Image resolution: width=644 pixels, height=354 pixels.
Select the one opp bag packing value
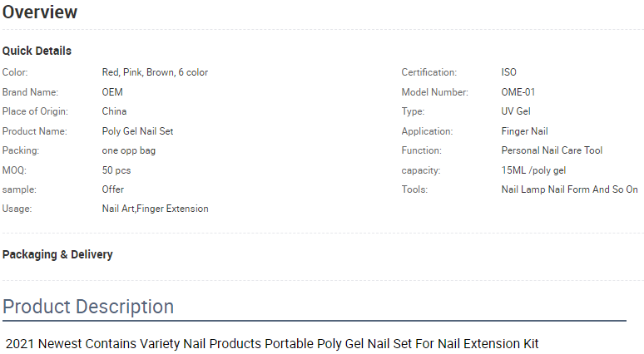pyautogui.click(x=129, y=150)
